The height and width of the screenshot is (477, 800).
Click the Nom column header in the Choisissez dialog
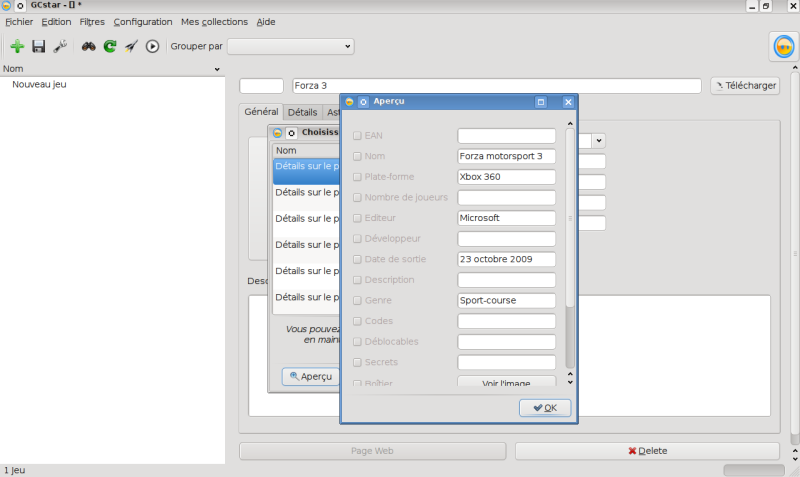pyautogui.click(x=306, y=150)
